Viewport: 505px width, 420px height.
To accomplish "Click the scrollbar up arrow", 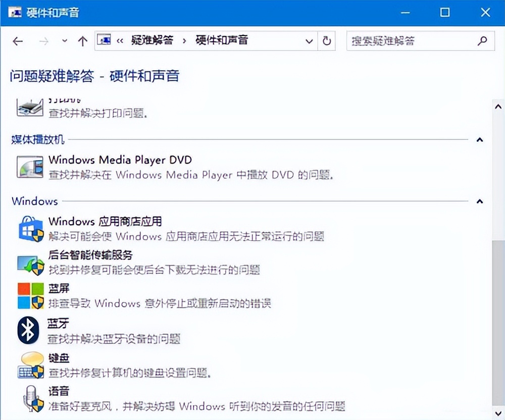I will point(498,107).
